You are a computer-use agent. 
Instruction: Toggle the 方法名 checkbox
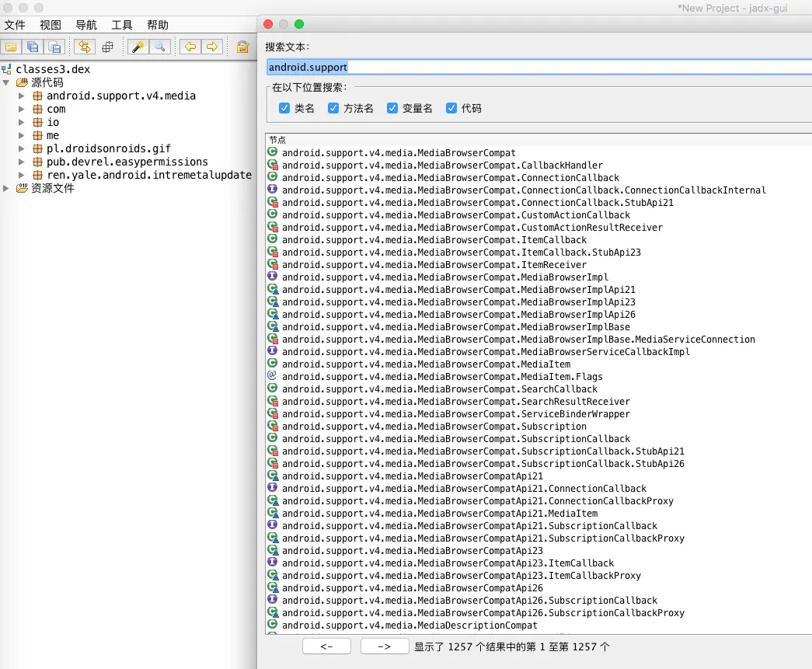pyautogui.click(x=333, y=108)
